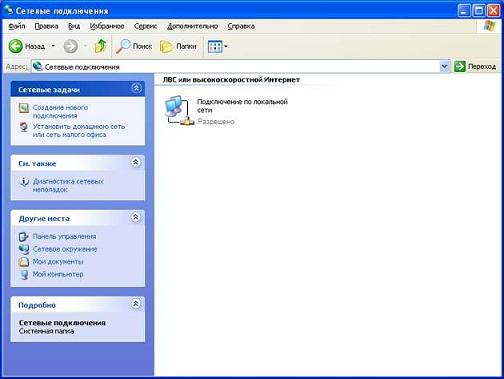Open the Избранное menu
Screen dimensions: 504x379
[x=107, y=26]
